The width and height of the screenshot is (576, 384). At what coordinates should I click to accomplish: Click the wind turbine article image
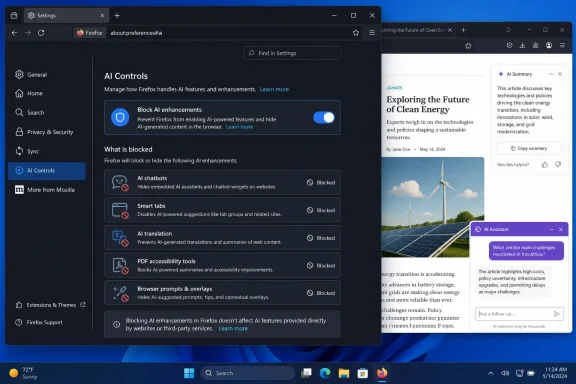click(x=433, y=208)
